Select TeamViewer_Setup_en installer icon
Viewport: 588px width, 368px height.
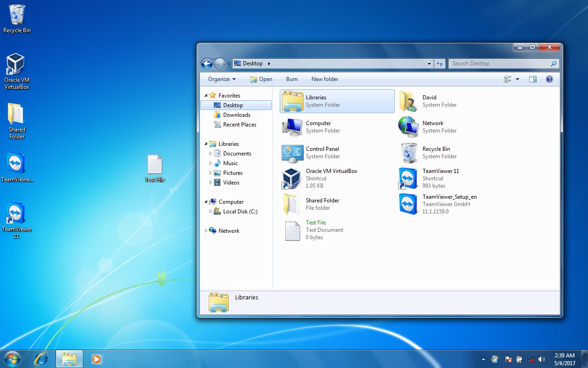coord(408,204)
